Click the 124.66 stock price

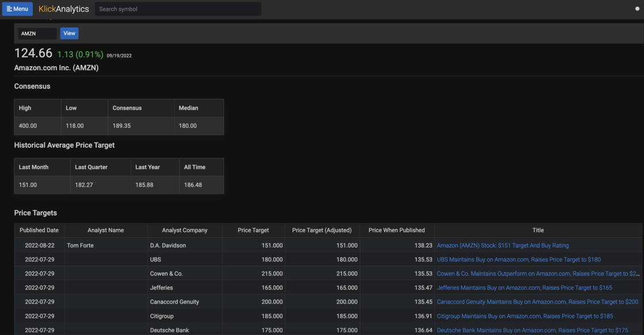tap(33, 53)
